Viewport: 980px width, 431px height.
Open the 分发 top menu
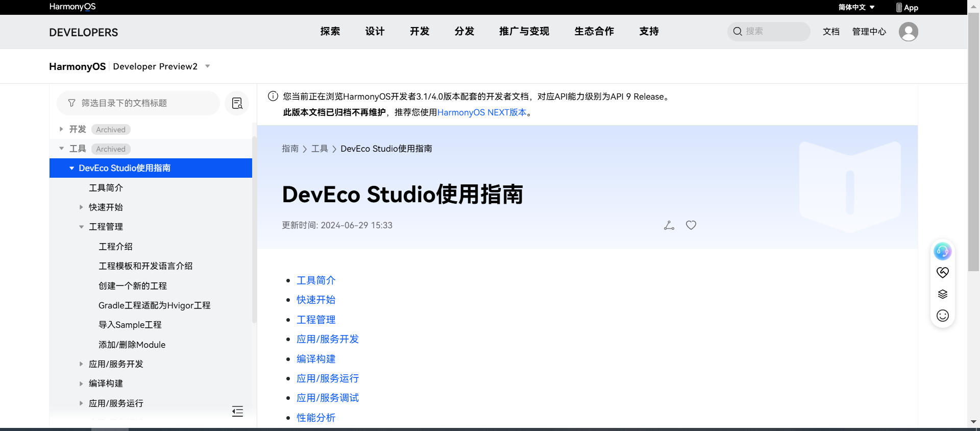click(464, 31)
